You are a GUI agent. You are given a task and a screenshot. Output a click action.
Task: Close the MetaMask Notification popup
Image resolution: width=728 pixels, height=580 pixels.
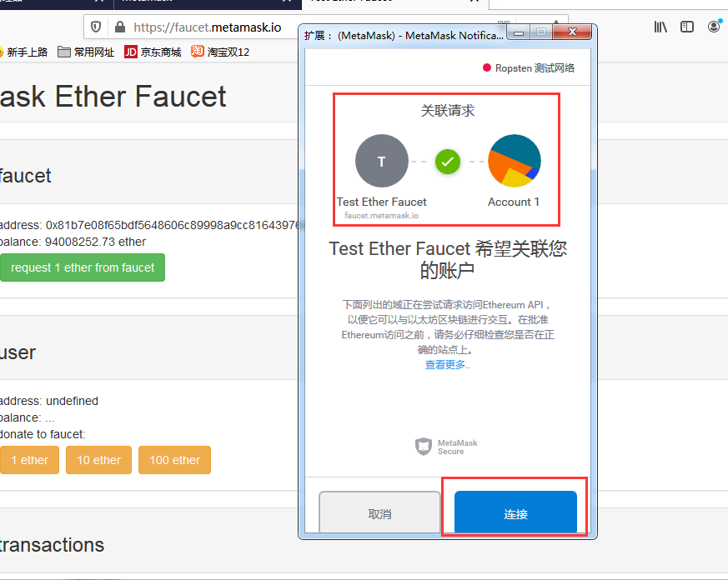pyautogui.click(x=572, y=32)
